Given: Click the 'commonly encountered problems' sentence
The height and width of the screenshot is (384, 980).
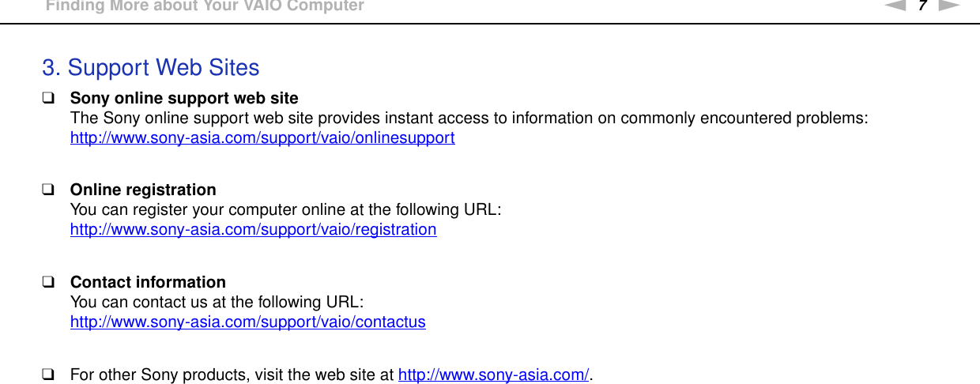Looking at the screenshot, I should tap(469, 119).
